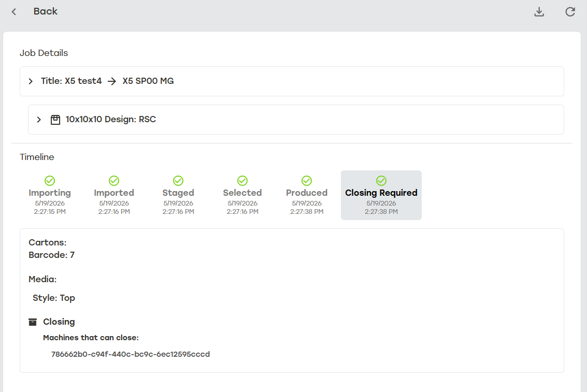Click the green checkmark above Closing Required

381,181
